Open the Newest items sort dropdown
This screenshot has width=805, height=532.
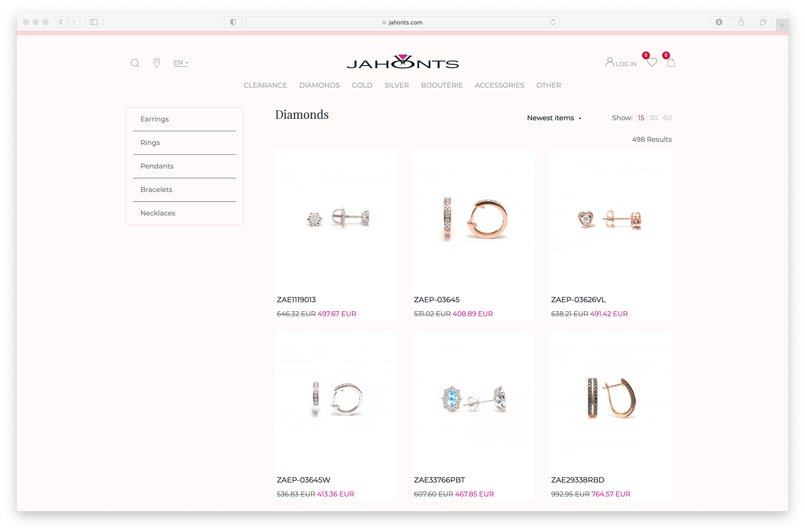tap(554, 118)
